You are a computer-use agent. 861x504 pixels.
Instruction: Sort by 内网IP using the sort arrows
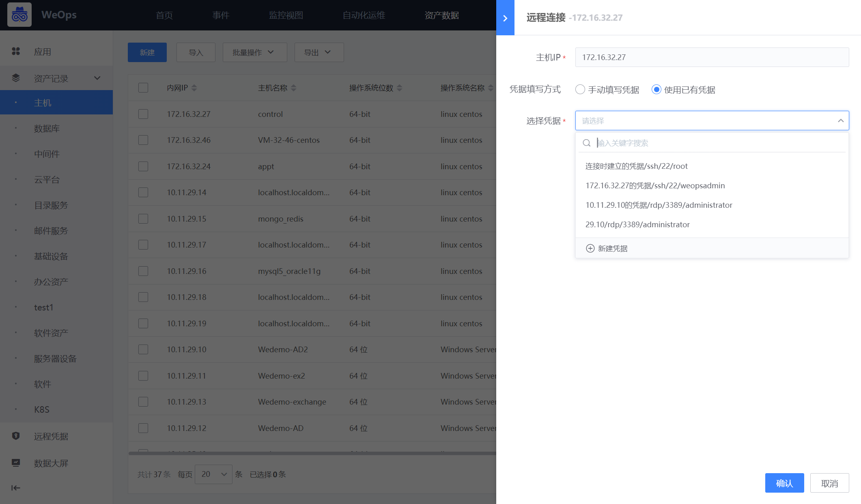pyautogui.click(x=194, y=87)
